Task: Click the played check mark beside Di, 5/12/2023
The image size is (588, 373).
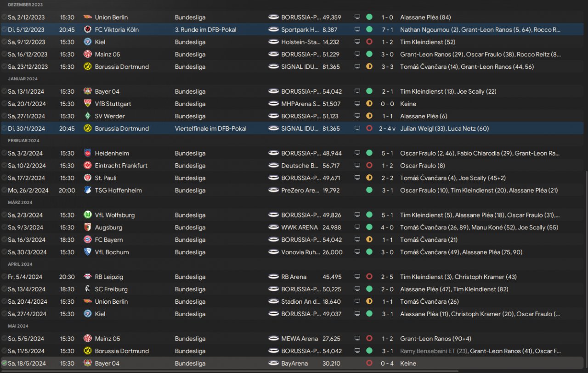Action: pyautogui.click(x=4, y=30)
